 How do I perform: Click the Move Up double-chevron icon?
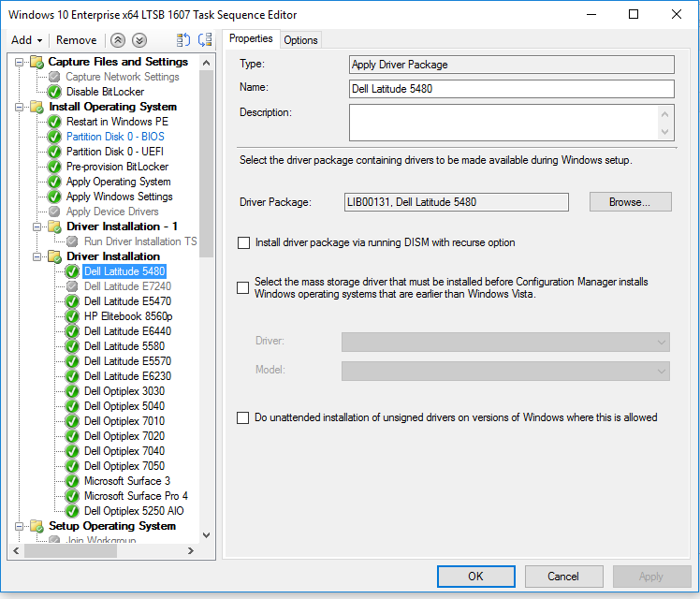(x=118, y=40)
